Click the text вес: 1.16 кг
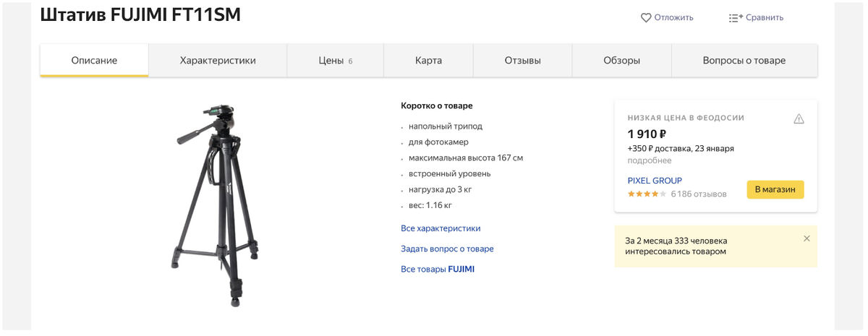 [430, 205]
